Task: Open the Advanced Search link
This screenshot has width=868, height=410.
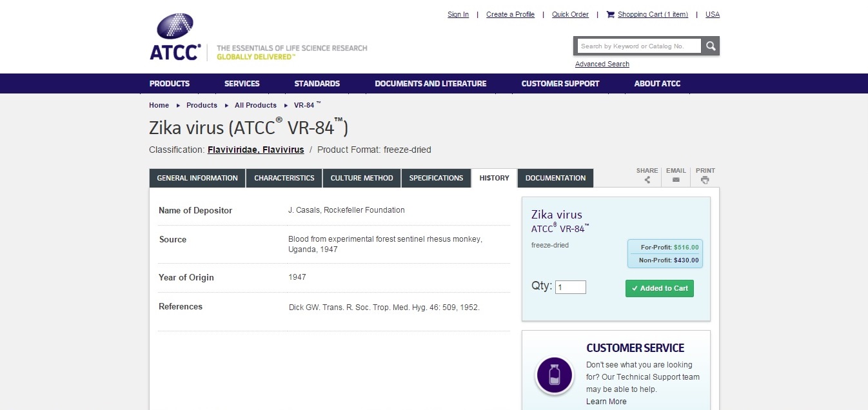Action: (602, 64)
